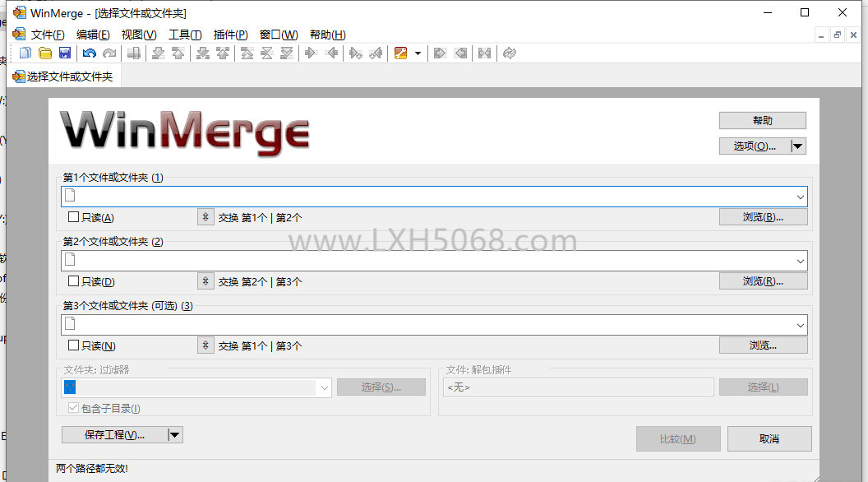Click the Current Difference toolbar icon

267,53
